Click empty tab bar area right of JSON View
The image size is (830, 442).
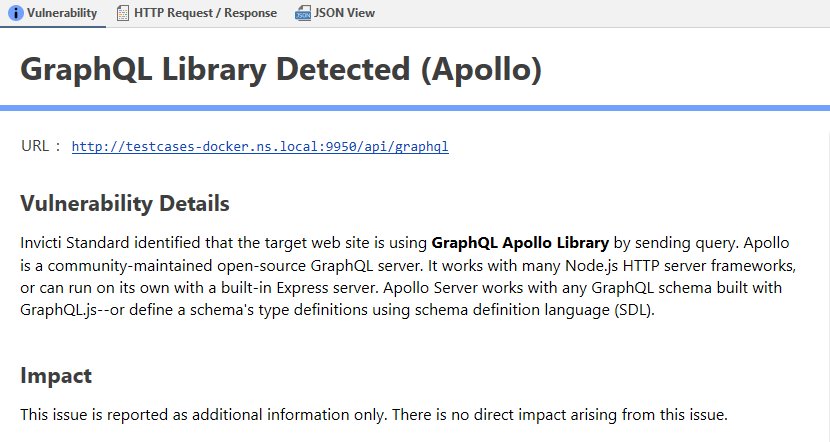click(x=600, y=13)
